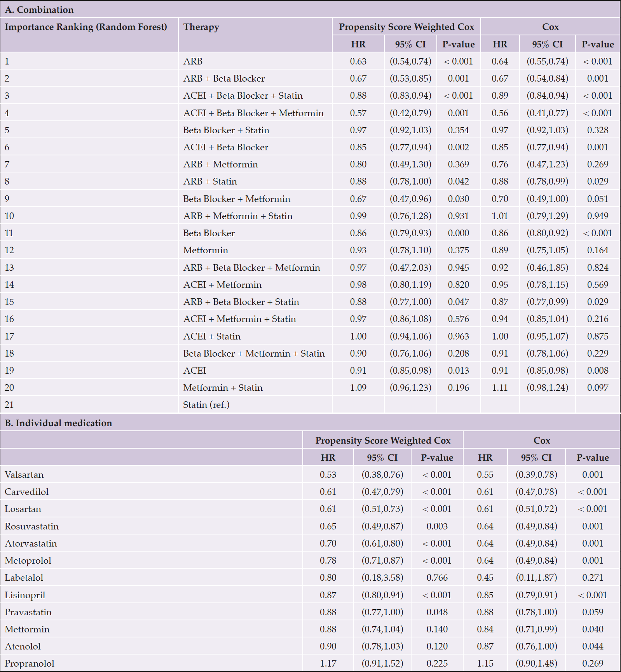Select the 'B. Individual medication' section header

[x=58, y=423]
